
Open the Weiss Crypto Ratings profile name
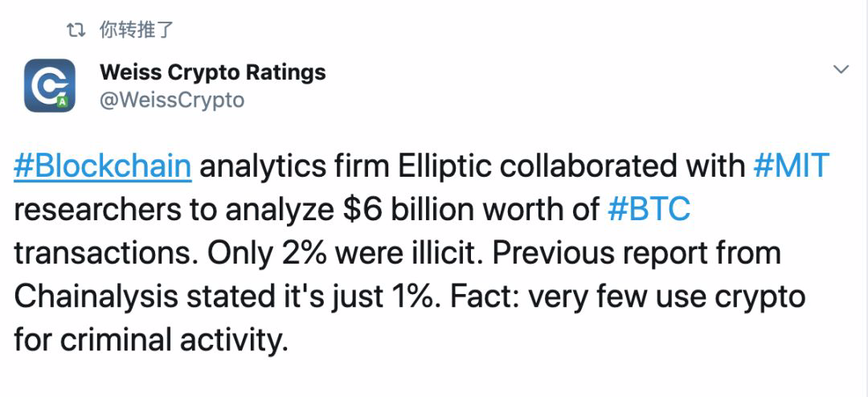(x=212, y=72)
